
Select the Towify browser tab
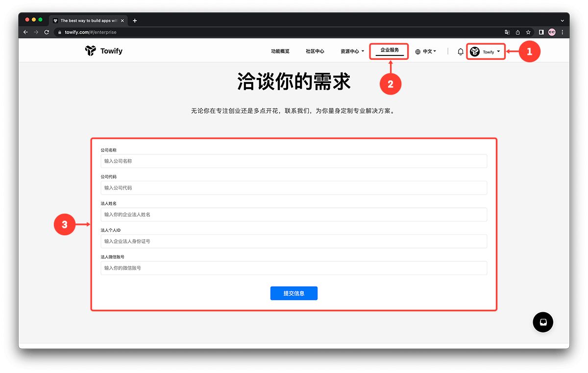[88, 21]
